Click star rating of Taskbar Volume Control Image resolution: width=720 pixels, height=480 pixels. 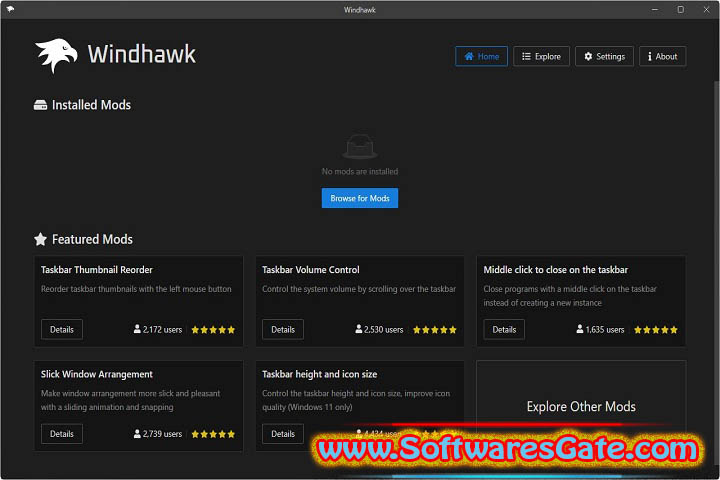[434, 330]
